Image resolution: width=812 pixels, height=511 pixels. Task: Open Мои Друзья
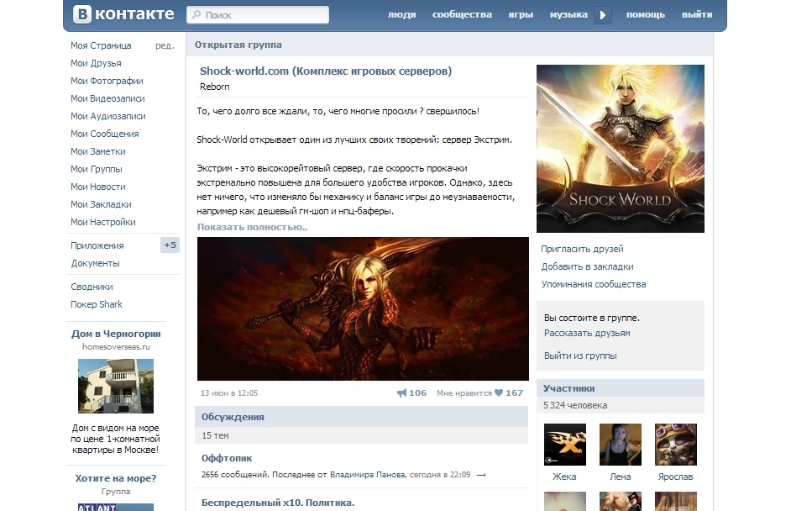tap(96, 63)
